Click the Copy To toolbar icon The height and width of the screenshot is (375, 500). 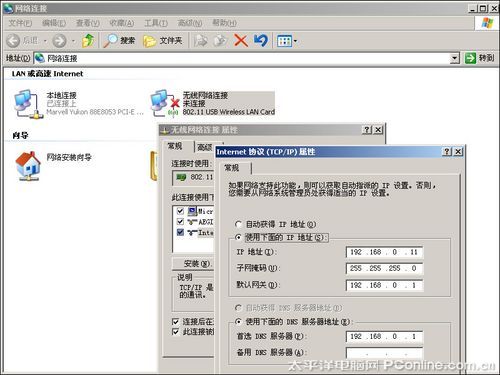[x=220, y=41]
